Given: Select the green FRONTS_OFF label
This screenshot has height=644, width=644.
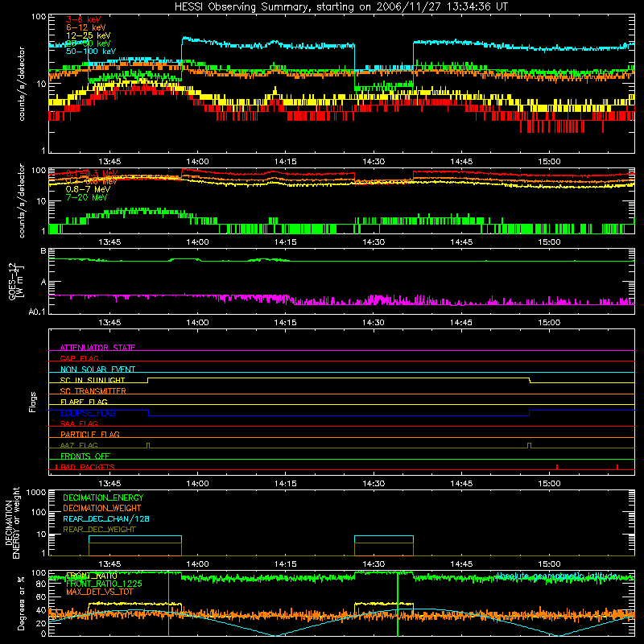Looking at the screenshot, I should click(85, 456).
